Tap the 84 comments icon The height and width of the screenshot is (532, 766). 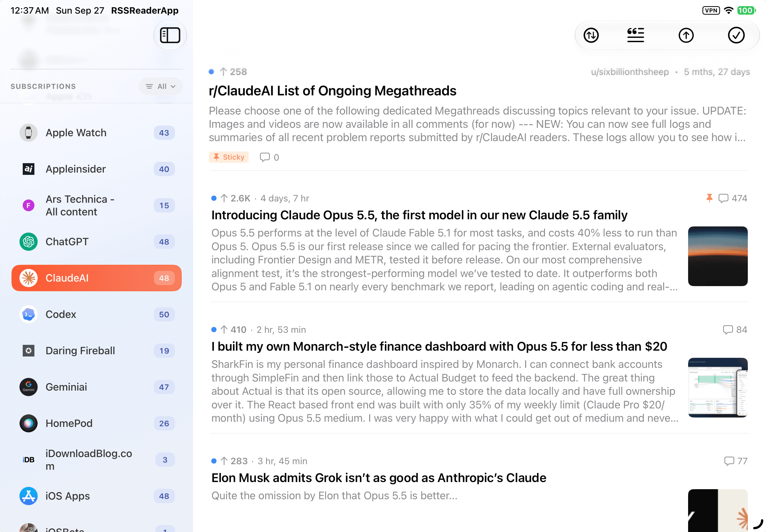(728, 330)
